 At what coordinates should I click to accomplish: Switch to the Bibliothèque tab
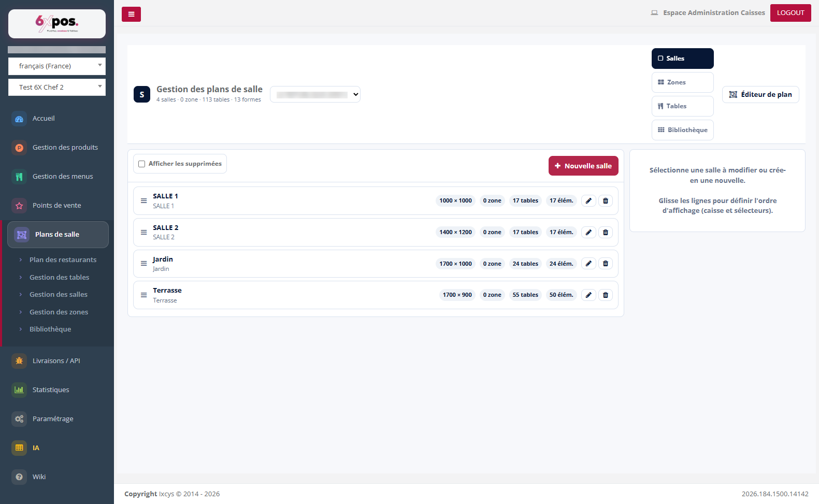[x=683, y=130]
